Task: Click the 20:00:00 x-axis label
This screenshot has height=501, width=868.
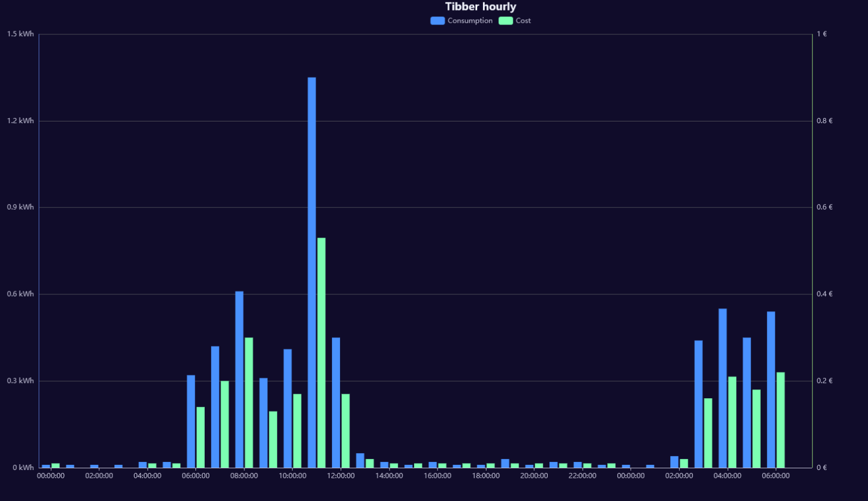Action: pyautogui.click(x=534, y=476)
